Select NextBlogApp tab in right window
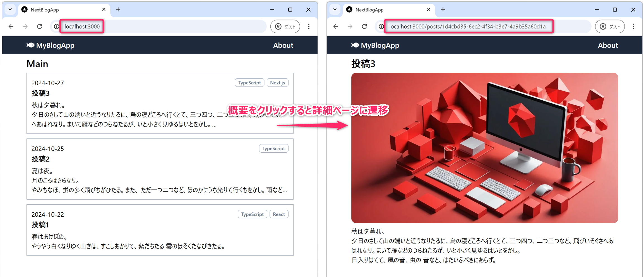 385,10
